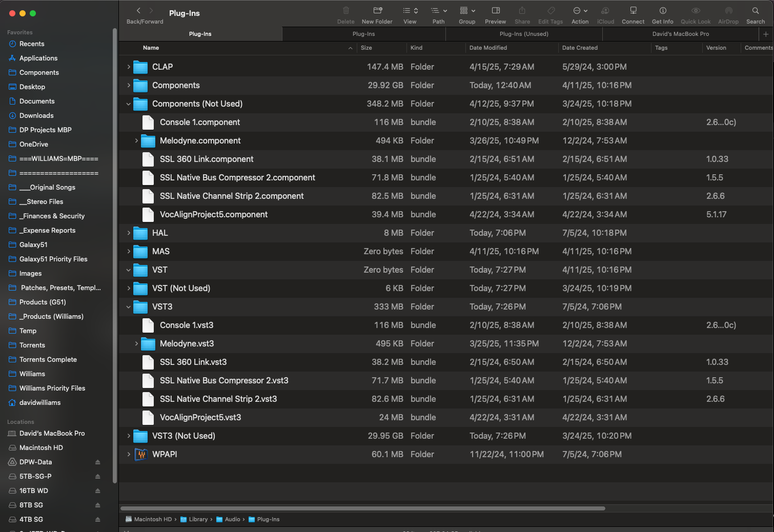Expand the Melodyne.vst3 folder
774x532 pixels.
pyautogui.click(x=136, y=343)
